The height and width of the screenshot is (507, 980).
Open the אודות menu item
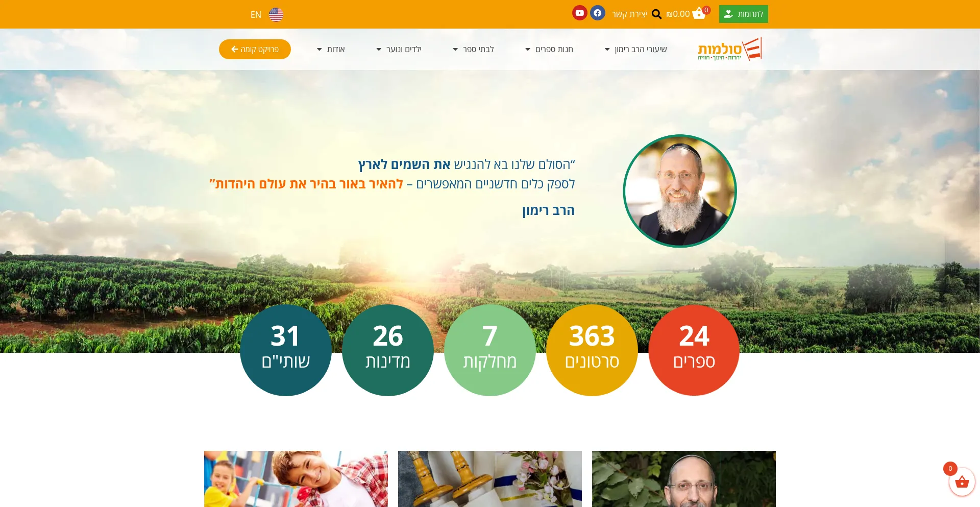(331, 50)
